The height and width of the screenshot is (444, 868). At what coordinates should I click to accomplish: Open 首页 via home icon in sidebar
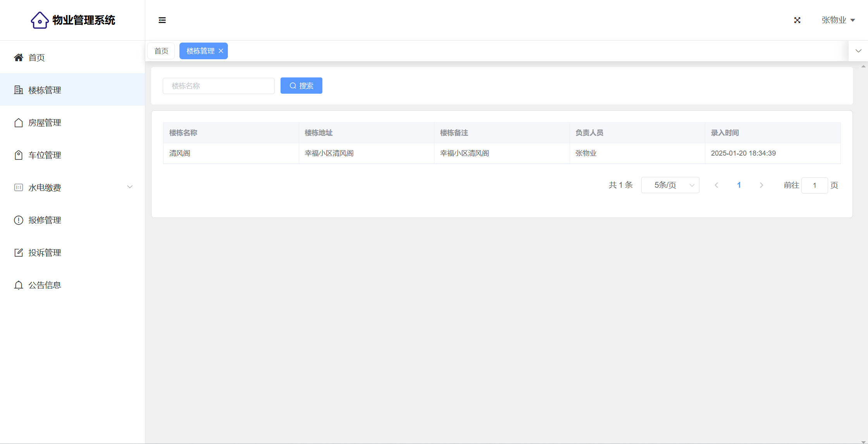[x=19, y=58]
